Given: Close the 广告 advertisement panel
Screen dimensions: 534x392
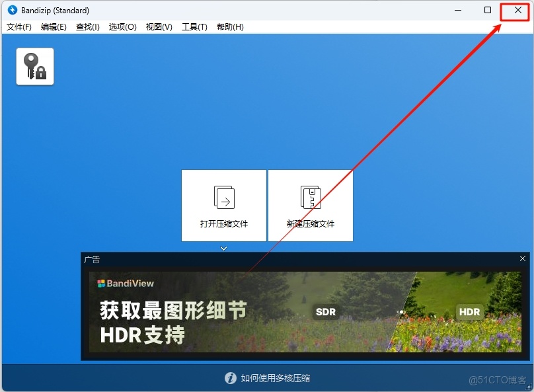Looking at the screenshot, I should (523, 258).
